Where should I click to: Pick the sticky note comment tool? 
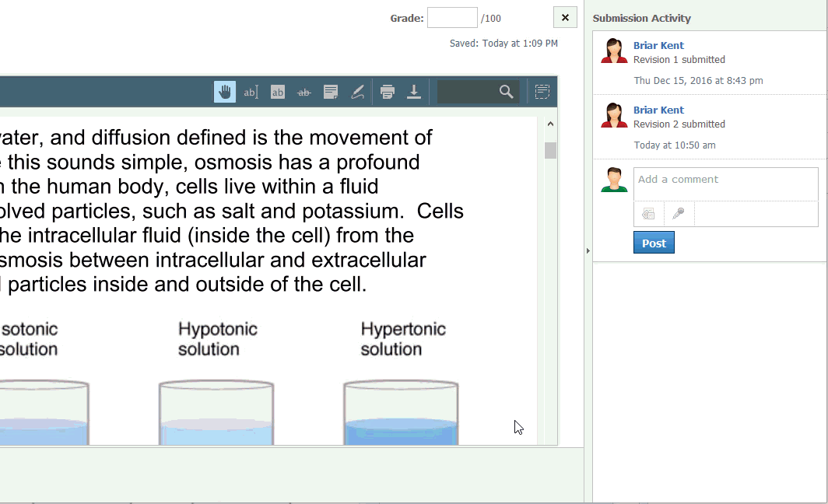pos(331,92)
